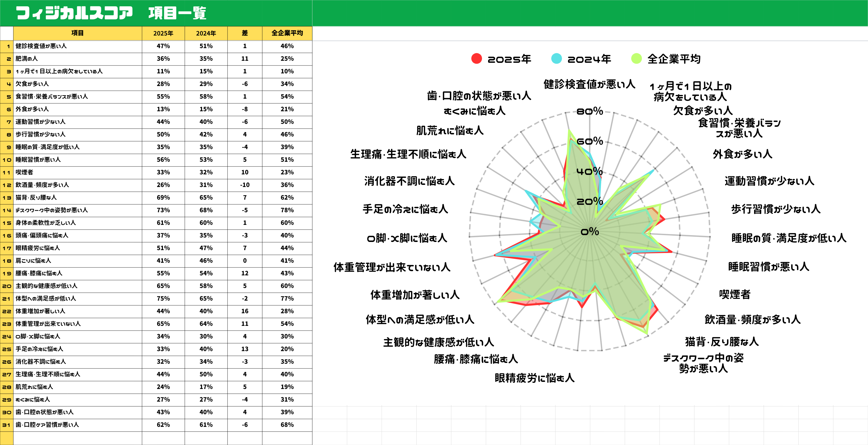
Task: Click the row number 16 cell
Action: click(x=7, y=235)
